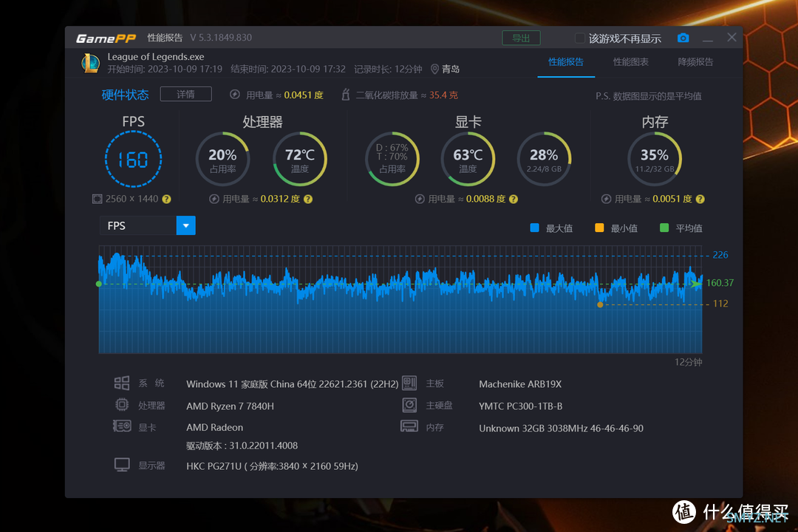Click the processor chip icon in info list
The image size is (798, 532).
(x=122, y=405)
